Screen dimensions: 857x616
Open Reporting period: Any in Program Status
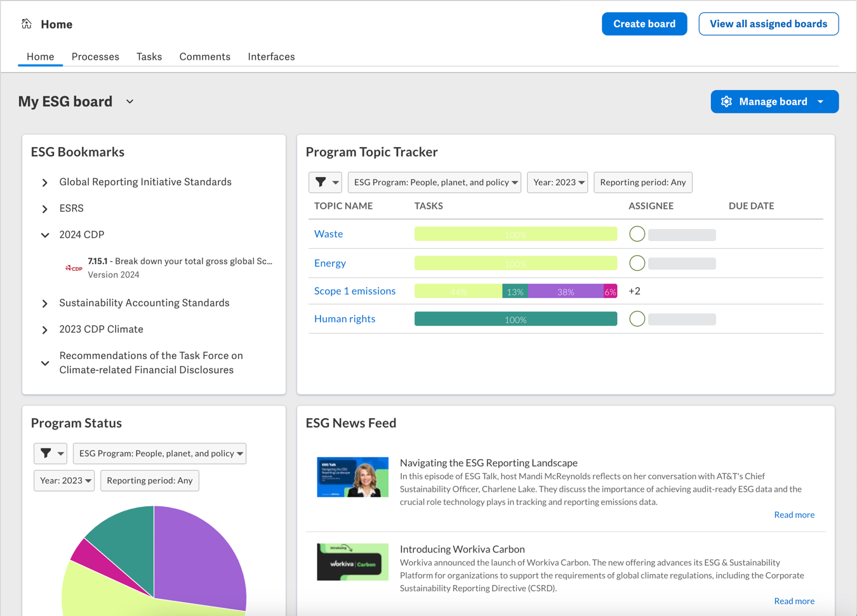point(150,480)
